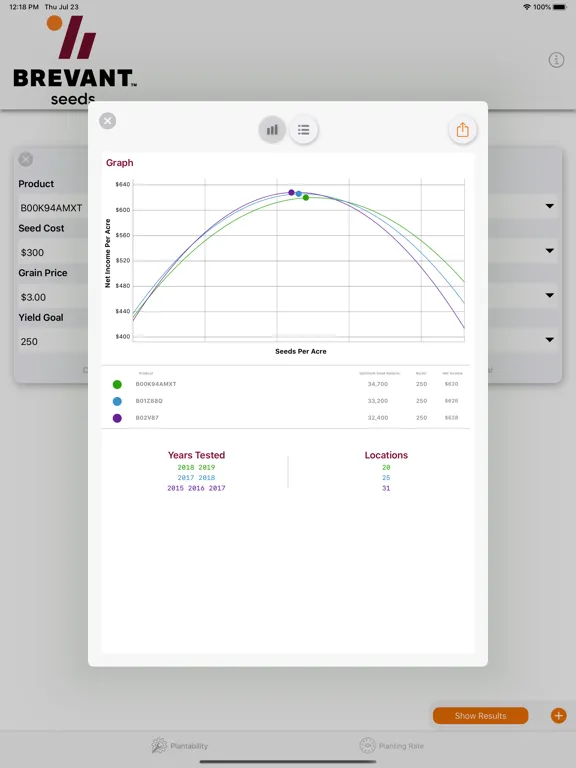This screenshot has height=768, width=576.
Task: Add another product with orange plus icon
Action: pyautogui.click(x=558, y=716)
